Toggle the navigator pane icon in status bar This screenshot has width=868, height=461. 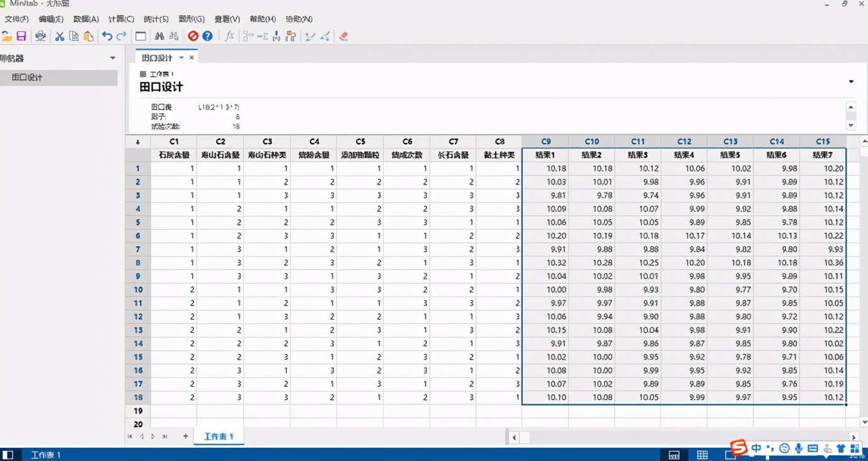(x=8, y=455)
